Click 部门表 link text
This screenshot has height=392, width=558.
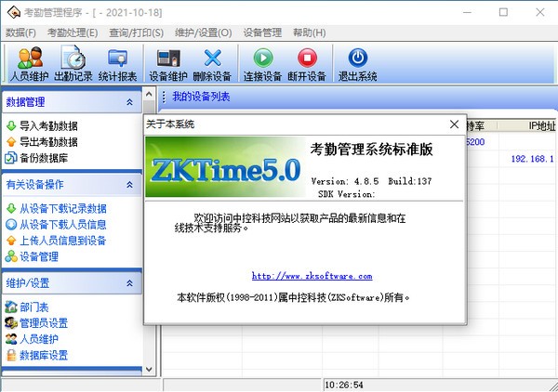34,307
